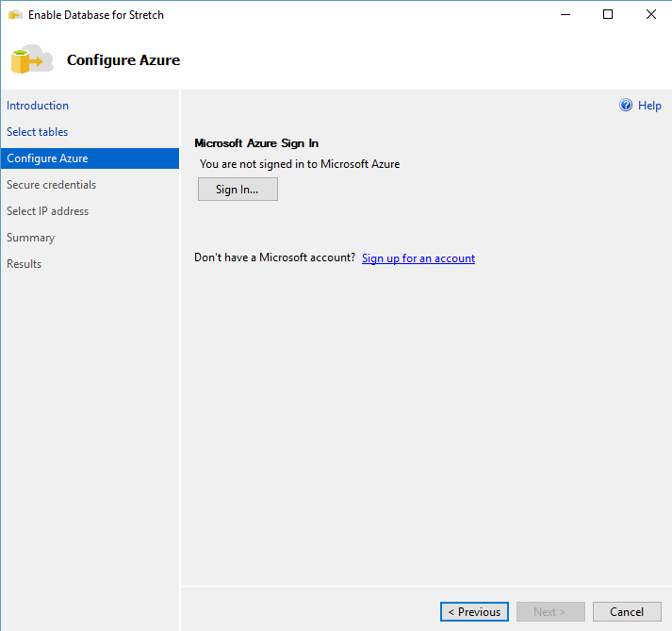Open the Results step
This screenshot has width=672, height=631.
click(24, 264)
